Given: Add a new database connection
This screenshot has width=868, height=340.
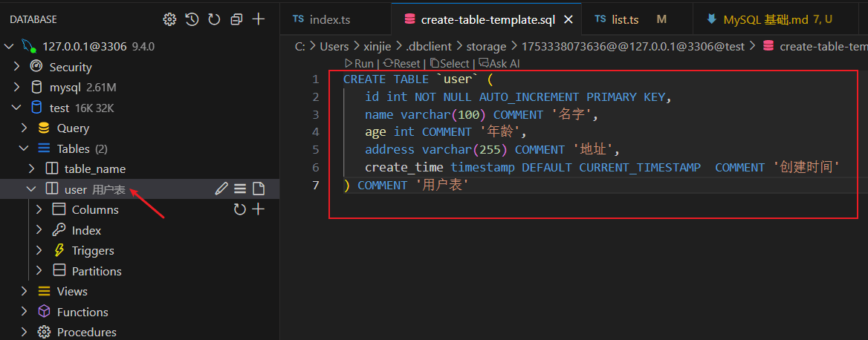Looking at the screenshot, I should (259, 19).
